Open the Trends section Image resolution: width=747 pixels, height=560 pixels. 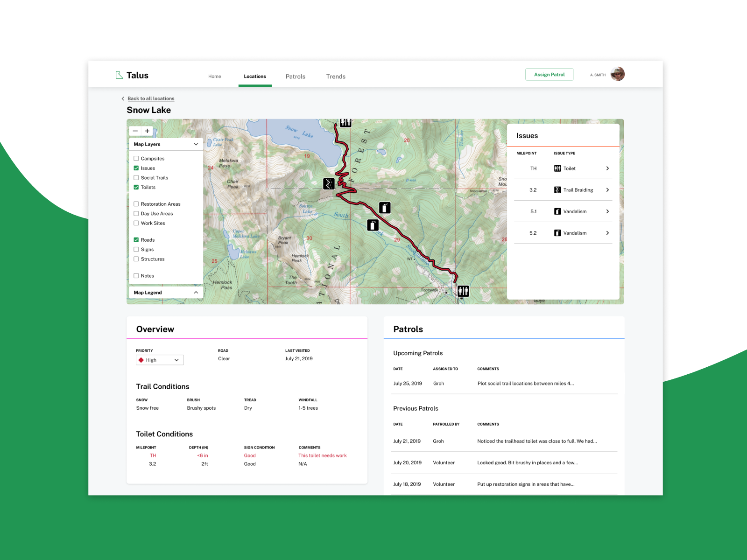[335, 77]
